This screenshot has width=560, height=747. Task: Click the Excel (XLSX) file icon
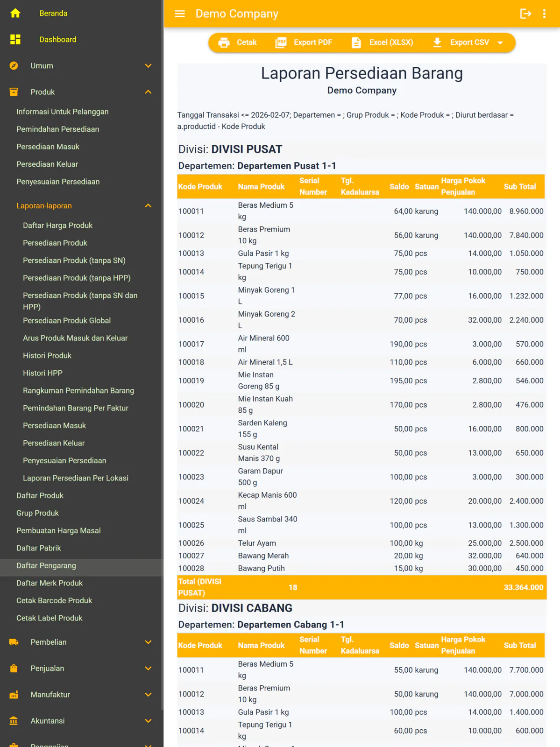(x=356, y=42)
